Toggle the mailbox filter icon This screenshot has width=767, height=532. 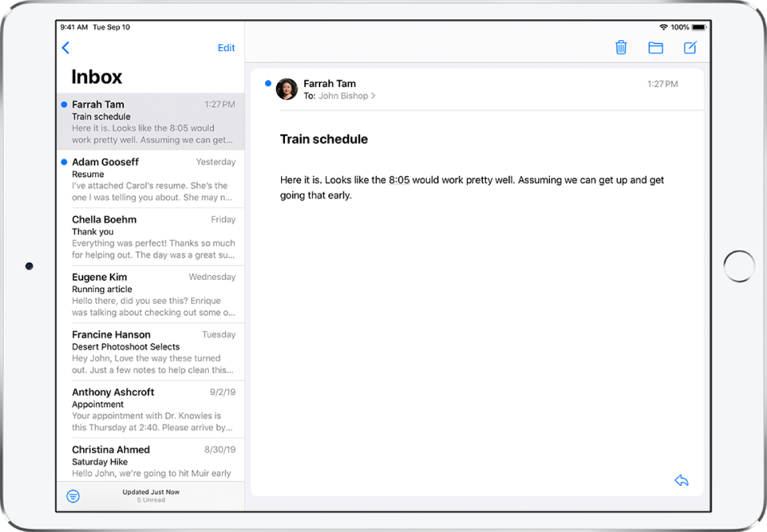coord(73,496)
